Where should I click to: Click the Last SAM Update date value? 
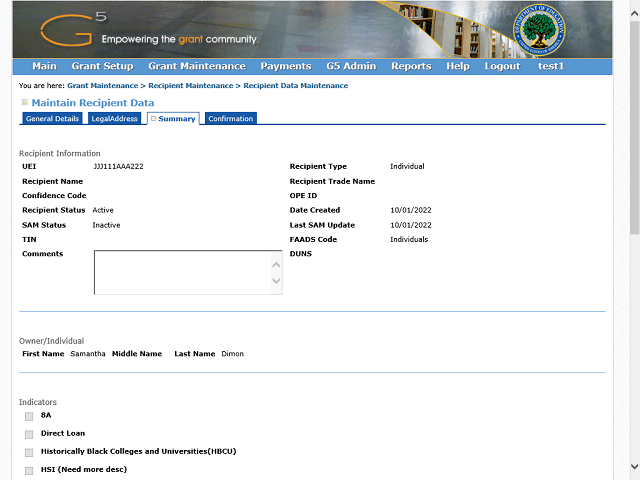click(411, 225)
